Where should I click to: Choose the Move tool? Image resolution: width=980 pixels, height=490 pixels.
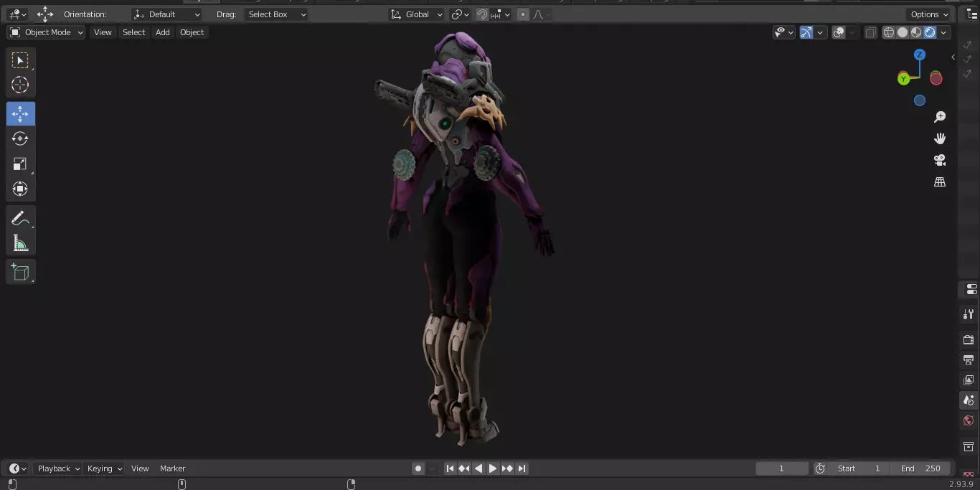coord(20,114)
